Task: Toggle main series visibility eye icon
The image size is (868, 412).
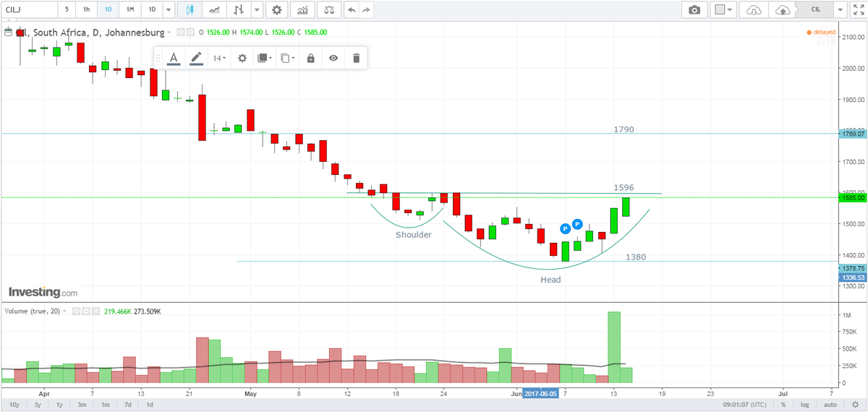Action: pos(182,33)
